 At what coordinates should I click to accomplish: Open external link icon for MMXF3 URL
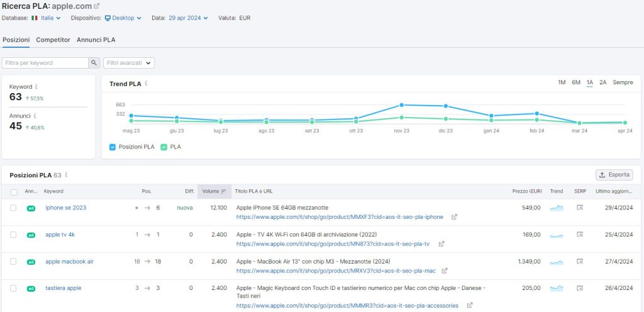[x=454, y=217]
